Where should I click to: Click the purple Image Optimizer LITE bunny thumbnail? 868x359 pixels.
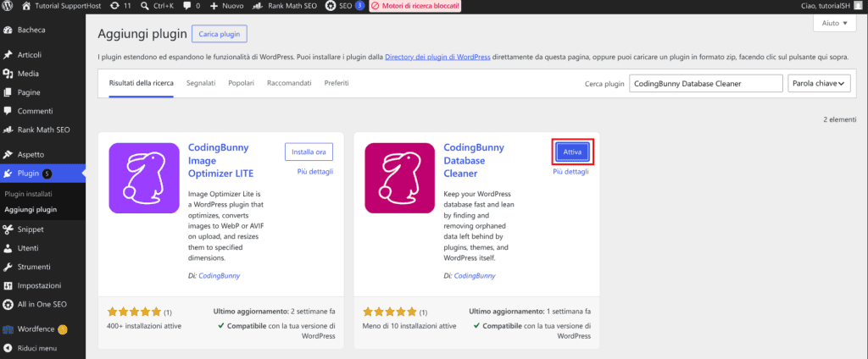click(x=144, y=178)
